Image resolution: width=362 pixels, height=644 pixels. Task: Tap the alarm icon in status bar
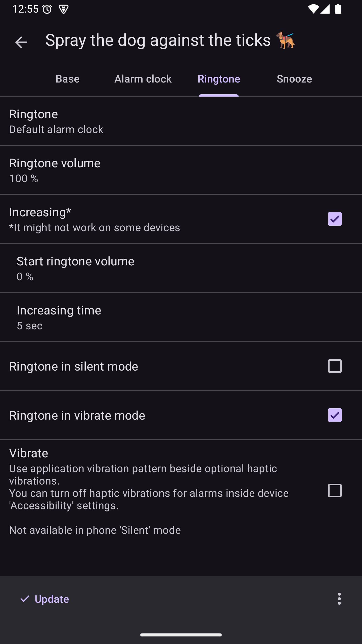click(47, 10)
